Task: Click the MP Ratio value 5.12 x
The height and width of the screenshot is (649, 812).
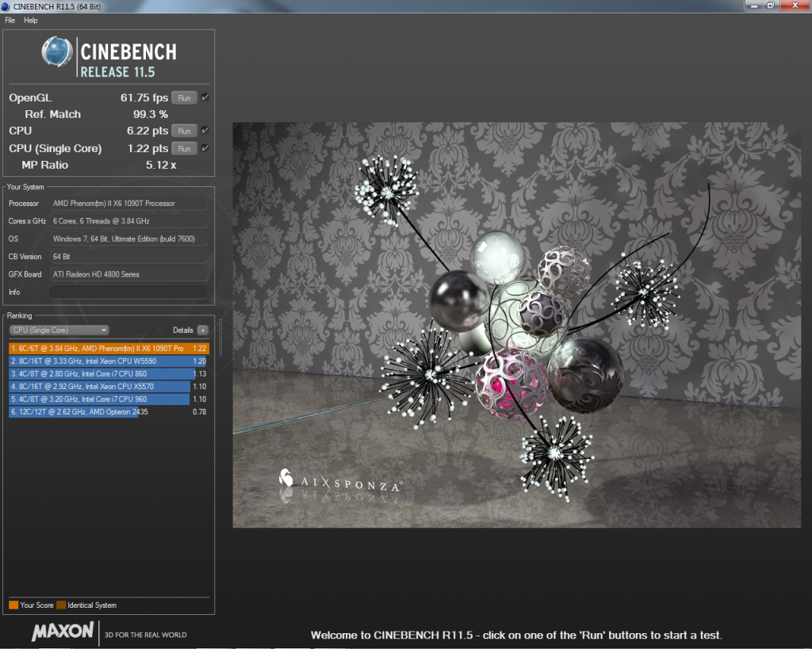Action: tap(161, 165)
